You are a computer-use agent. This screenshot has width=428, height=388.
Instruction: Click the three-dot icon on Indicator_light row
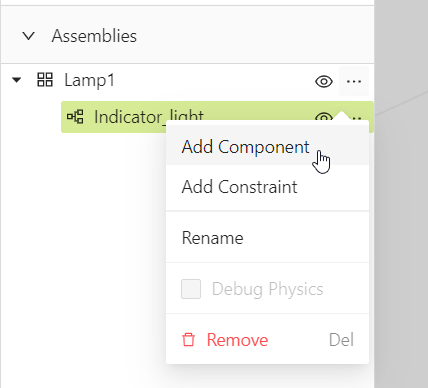pyautogui.click(x=357, y=117)
